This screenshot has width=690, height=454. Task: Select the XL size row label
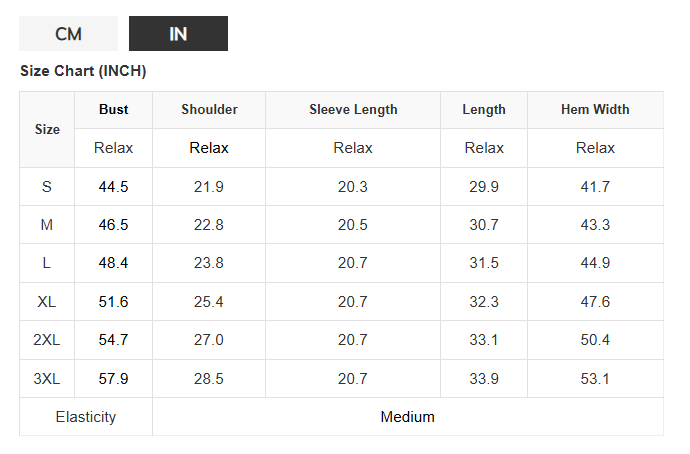(47, 302)
